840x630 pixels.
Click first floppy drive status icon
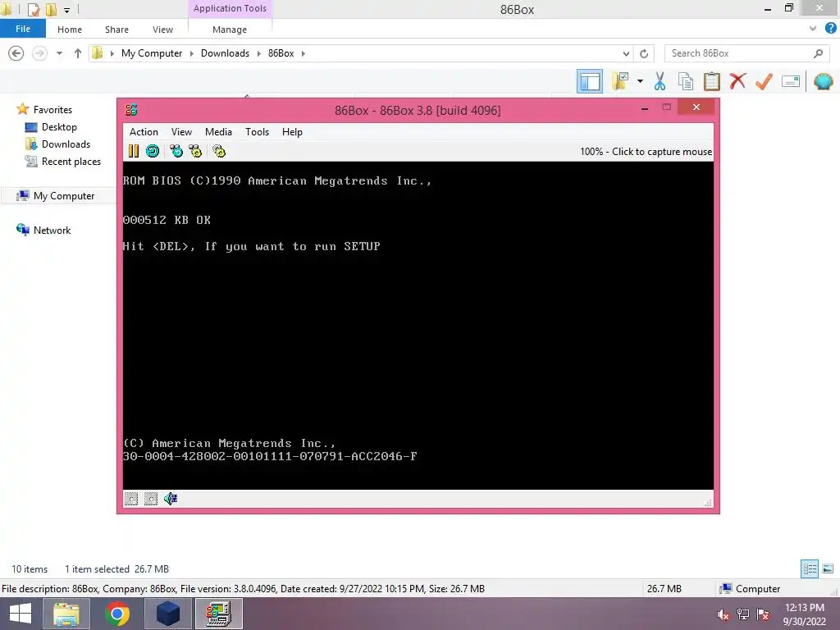point(131,499)
